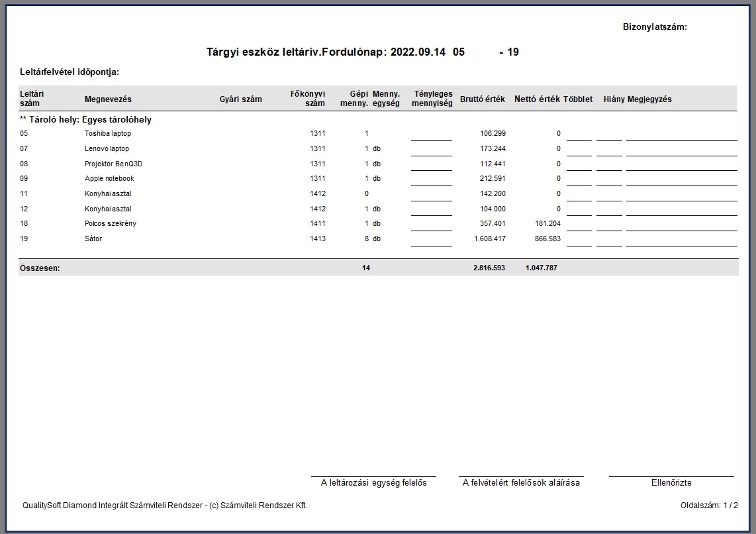Click the Gyári szám column header
This screenshot has width=756, height=534.
pos(240,99)
